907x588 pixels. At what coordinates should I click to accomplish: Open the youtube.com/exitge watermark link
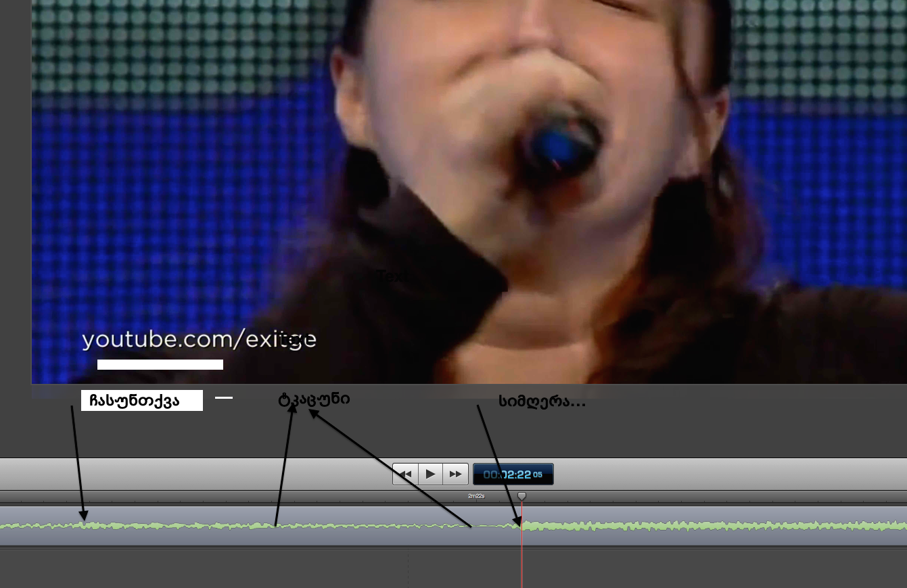tap(199, 339)
